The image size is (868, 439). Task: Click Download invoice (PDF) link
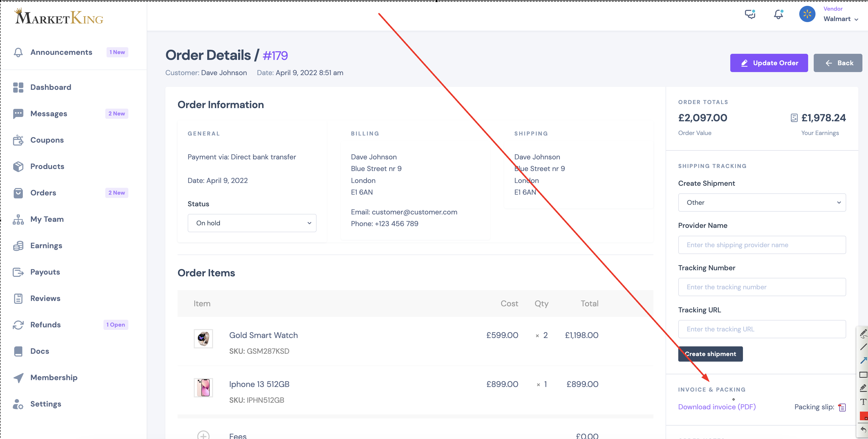point(717,407)
